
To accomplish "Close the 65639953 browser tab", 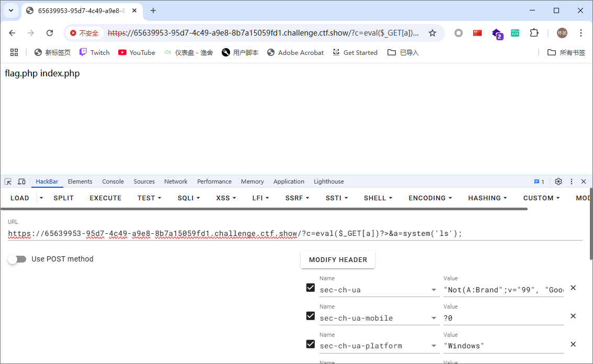I will tap(134, 10).
